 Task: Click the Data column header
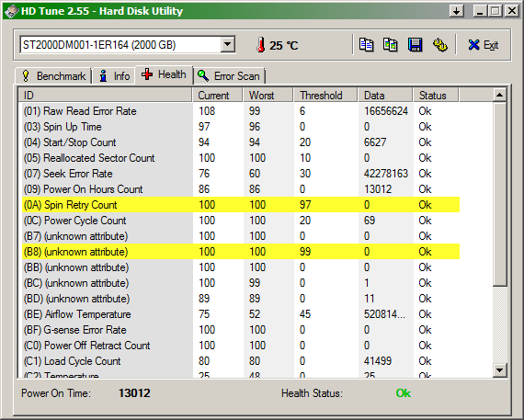385,96
